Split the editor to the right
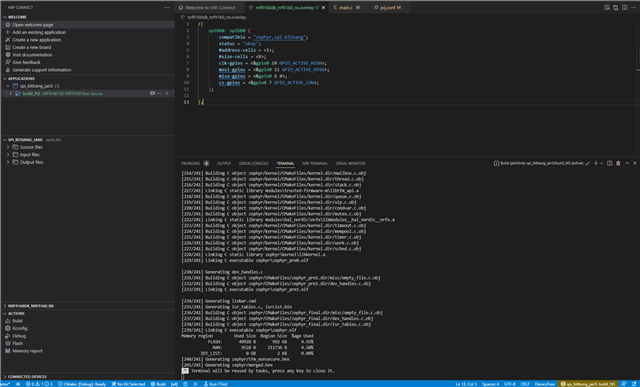 coord(624,7)
